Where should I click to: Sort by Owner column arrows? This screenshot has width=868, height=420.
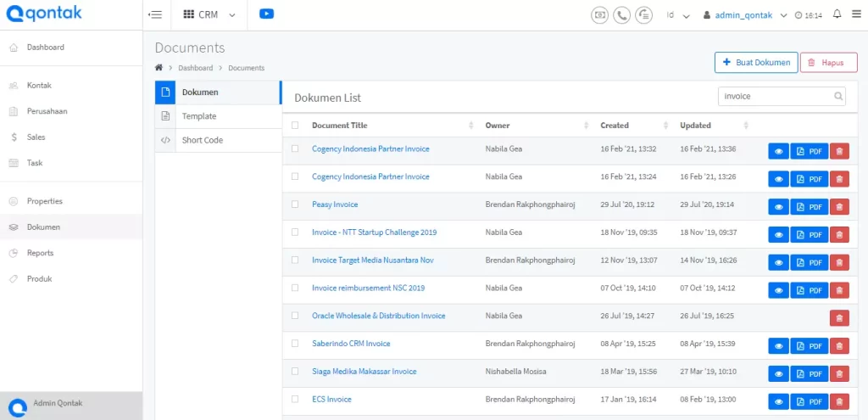tap(587, 126)
